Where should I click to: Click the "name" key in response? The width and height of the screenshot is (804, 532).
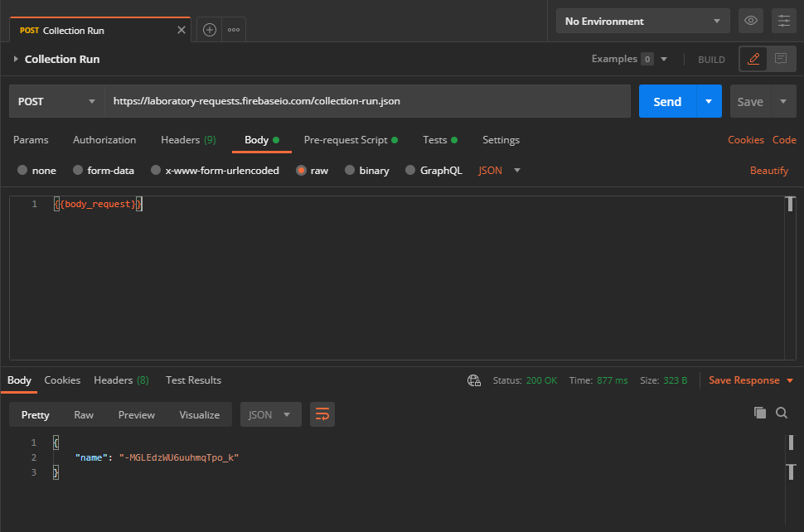91,457
